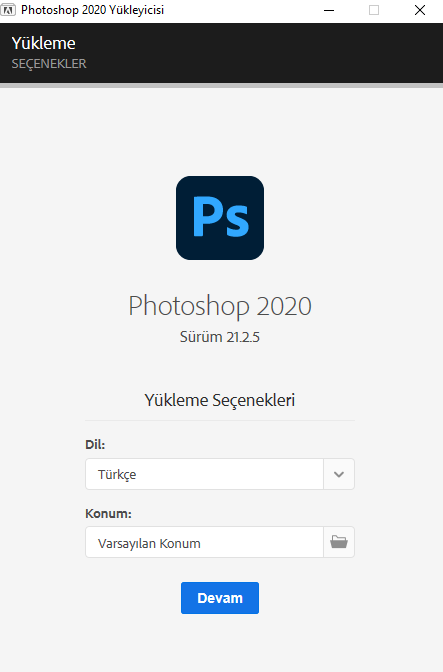Click the Konum: field label
443x672 pixels.
click(108, 513)
